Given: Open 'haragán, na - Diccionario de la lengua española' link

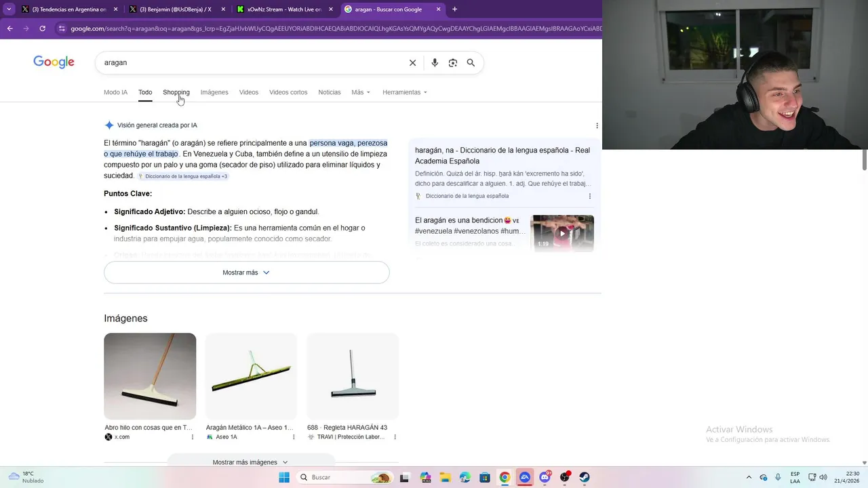Looking at the screenshot, I should point(502,156).
